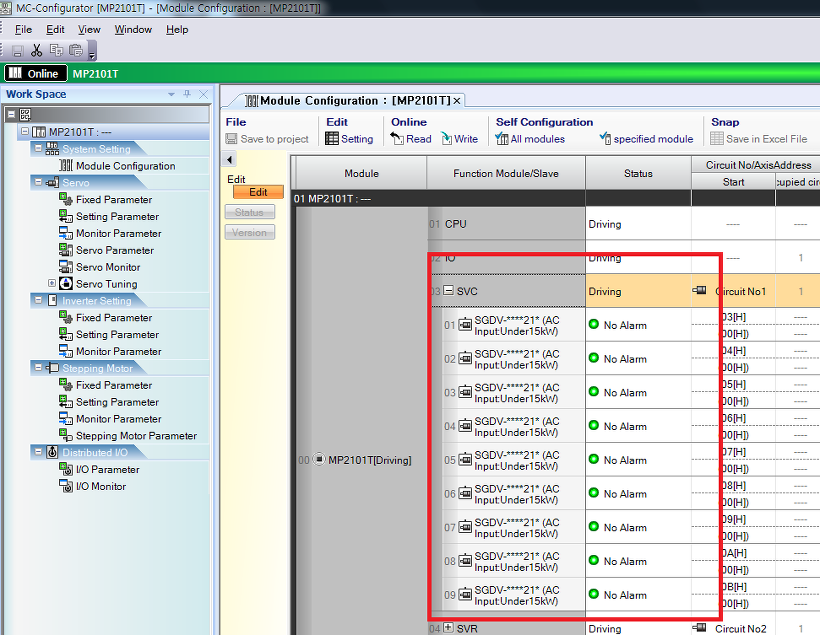Click the Function Module/Slave column header
Viewport: 820px width, 635px height.
click(506, 173)
